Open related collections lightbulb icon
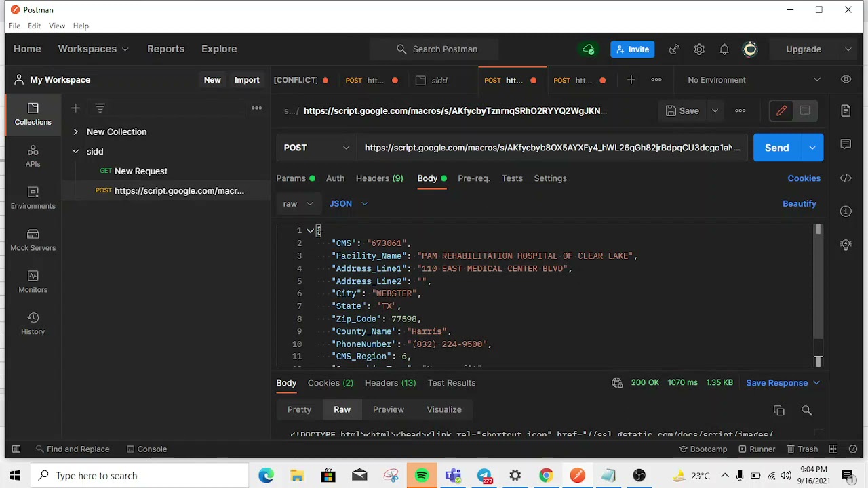The image size is (868, 488). [846, 245]
